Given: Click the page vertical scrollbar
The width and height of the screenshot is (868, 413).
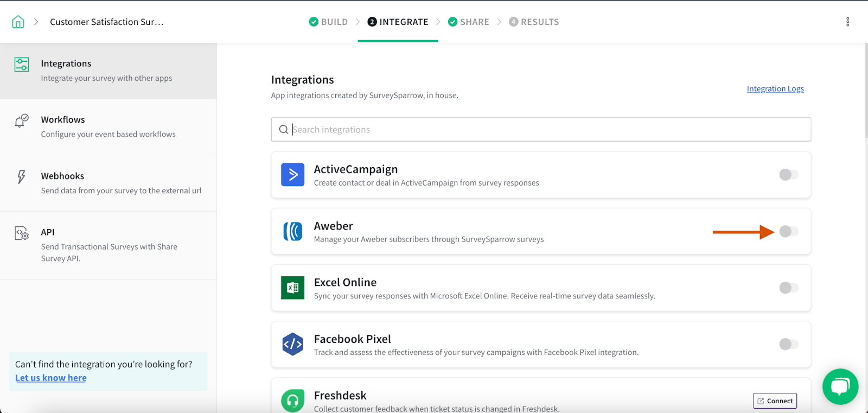Looking at the screenshot, I should (x=866, y=90).
